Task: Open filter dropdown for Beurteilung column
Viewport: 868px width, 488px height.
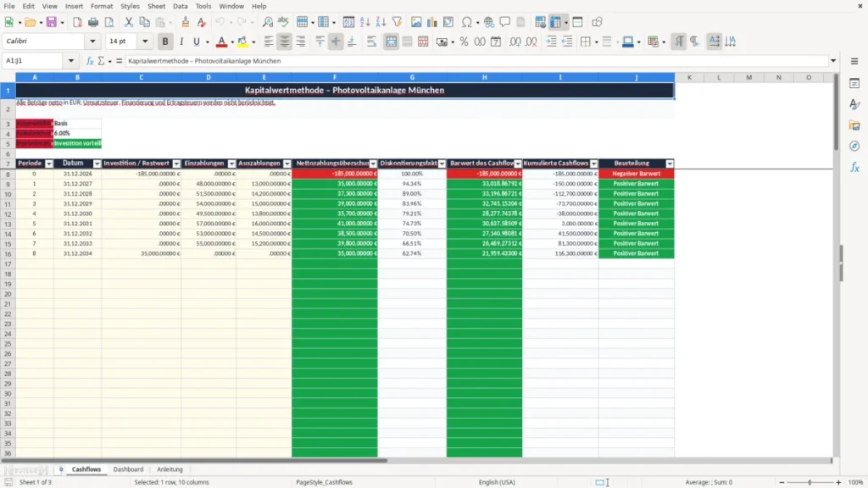Action: [670, 164]
